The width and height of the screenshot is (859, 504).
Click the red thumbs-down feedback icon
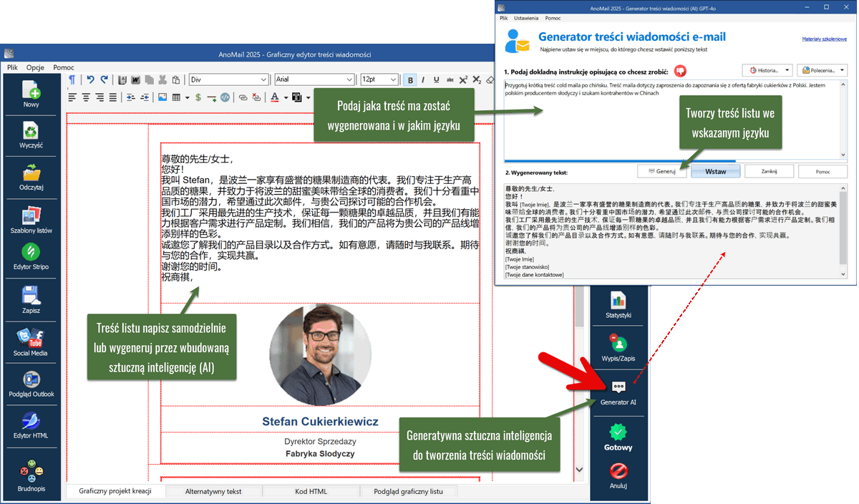(679, 70)
